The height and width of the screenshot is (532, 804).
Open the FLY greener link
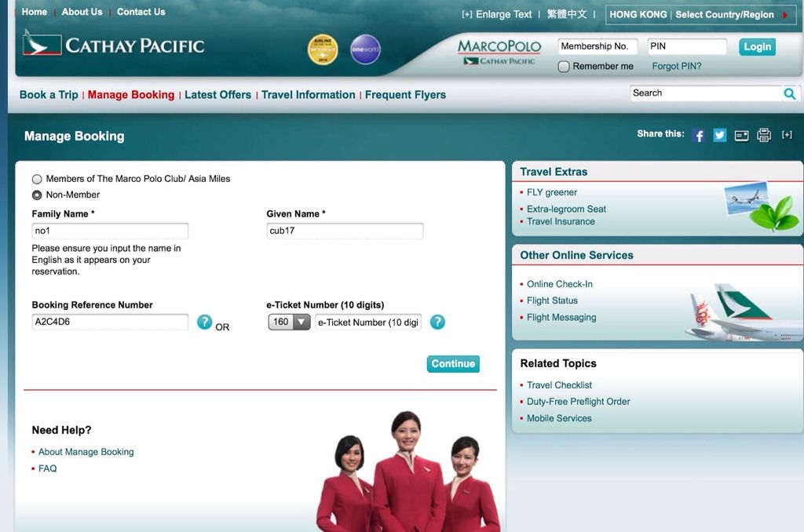[552, 192]
